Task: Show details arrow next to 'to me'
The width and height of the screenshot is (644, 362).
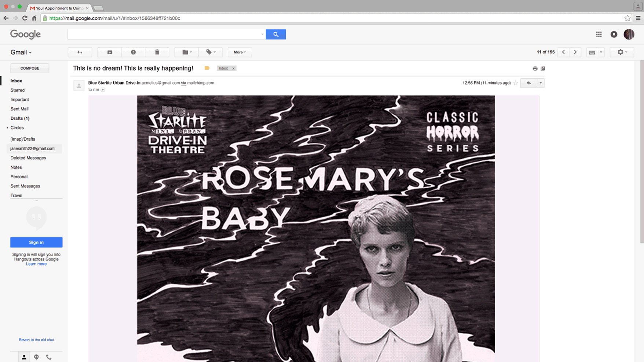Action: tap(103, 90)
